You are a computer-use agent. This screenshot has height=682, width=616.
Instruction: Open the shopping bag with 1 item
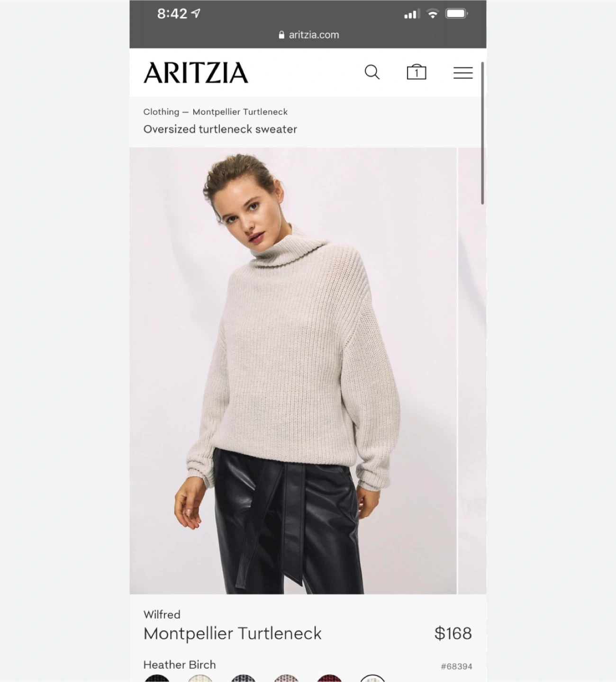[417, 72]
